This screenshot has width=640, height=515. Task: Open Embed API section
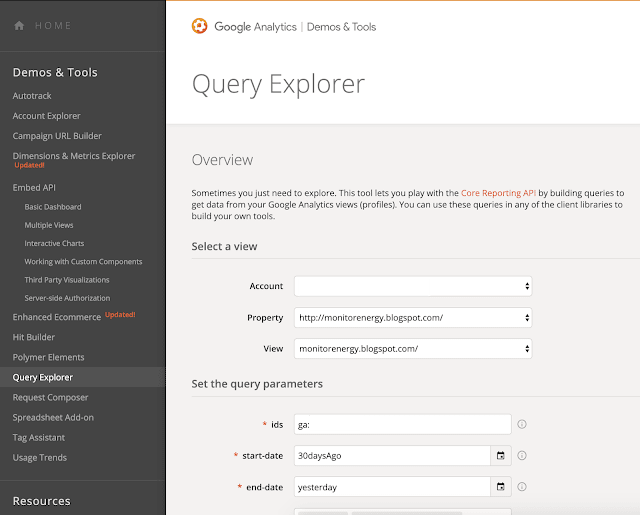[x=34, y=188]
